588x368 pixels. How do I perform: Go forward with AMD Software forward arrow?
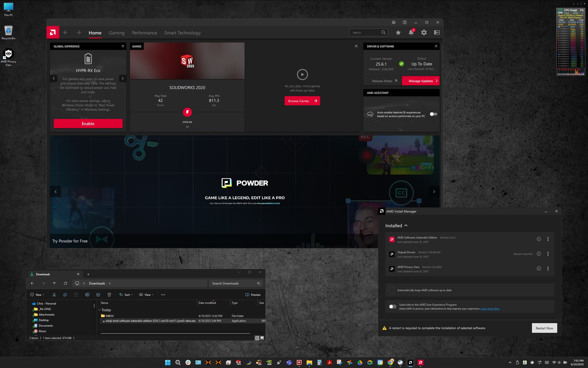[x=79, y=33]
